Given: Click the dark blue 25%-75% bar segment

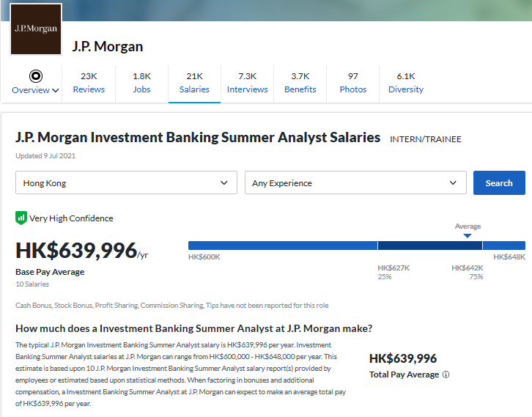Looking at the screenshot, I should [x=430, y=246].
